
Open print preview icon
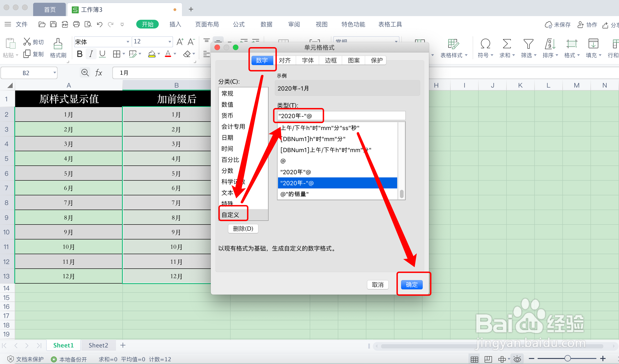(88, 24)
